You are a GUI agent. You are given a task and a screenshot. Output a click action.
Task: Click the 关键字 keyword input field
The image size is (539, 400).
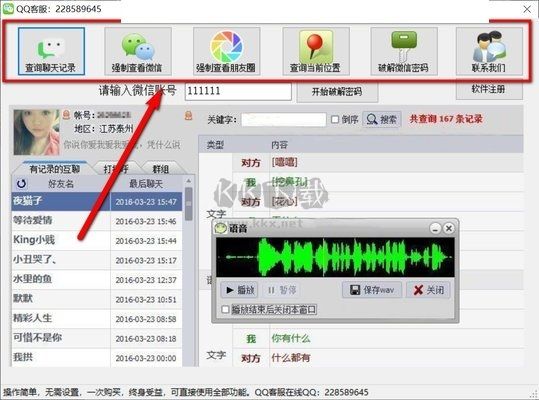[x=284, y=120]
